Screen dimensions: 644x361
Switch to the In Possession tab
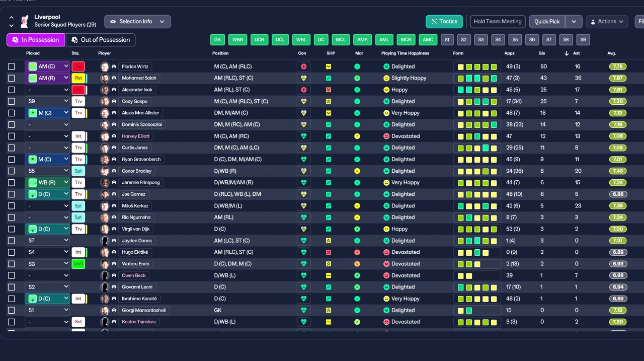pyautogui.click(x=35, y=40)
